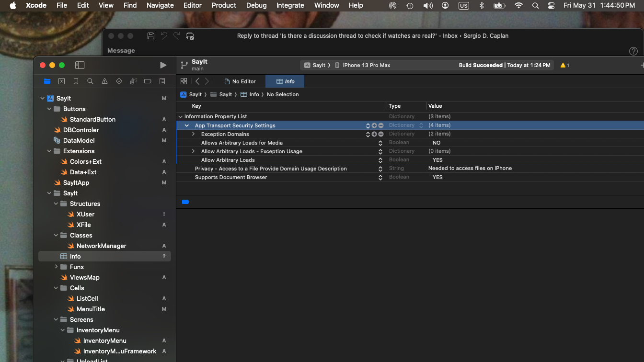
Task: Click the save icon in Mail message window
Action: [x=150, y=36]
